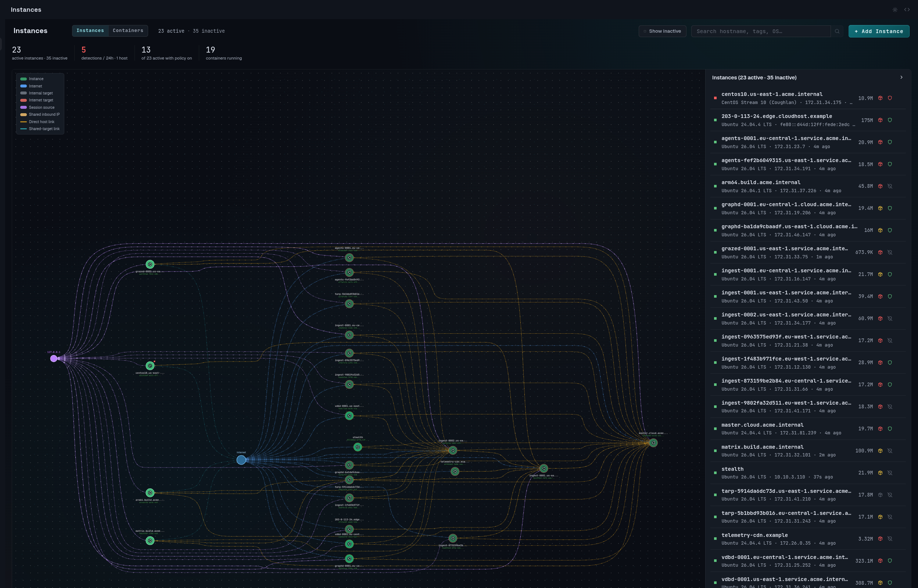Open the embed code brackets icon
This screenshot has height=588, width=918.
pos(907,10)
